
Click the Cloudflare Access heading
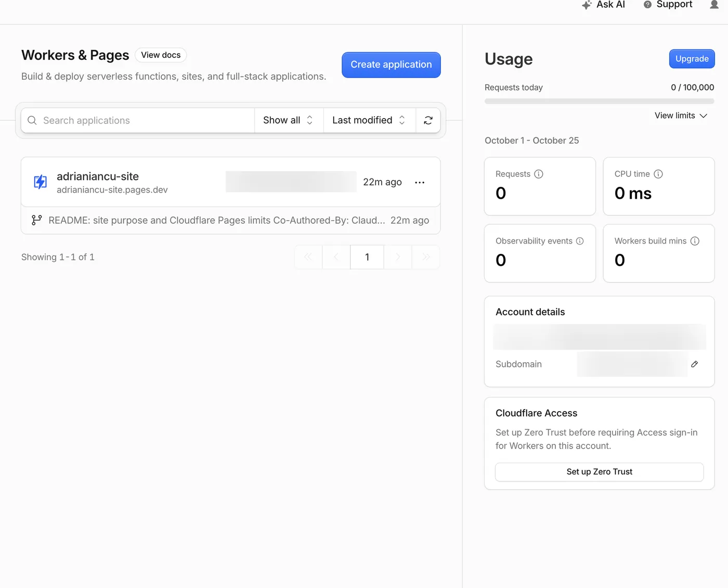tap(536, 413)
